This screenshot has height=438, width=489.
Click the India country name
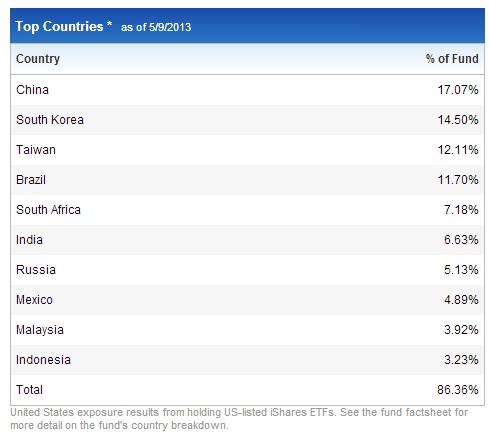pyautogui.click(x=29, y=240)
